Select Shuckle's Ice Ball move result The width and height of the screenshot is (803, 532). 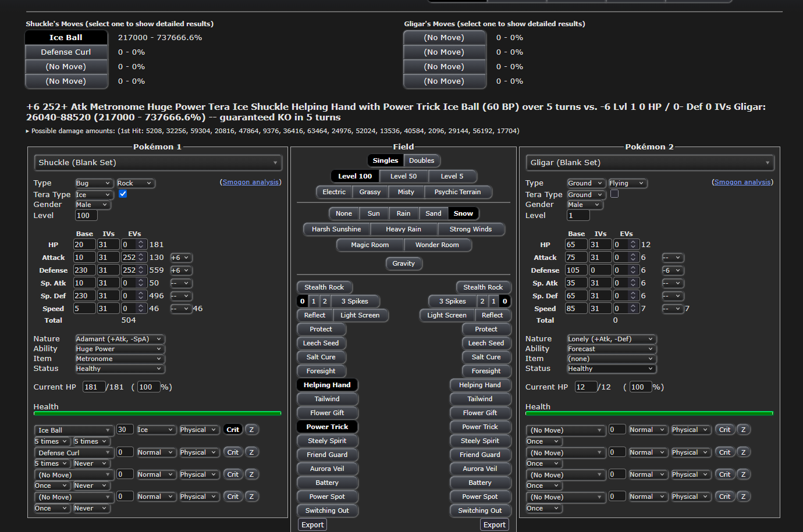click(66, 37)
